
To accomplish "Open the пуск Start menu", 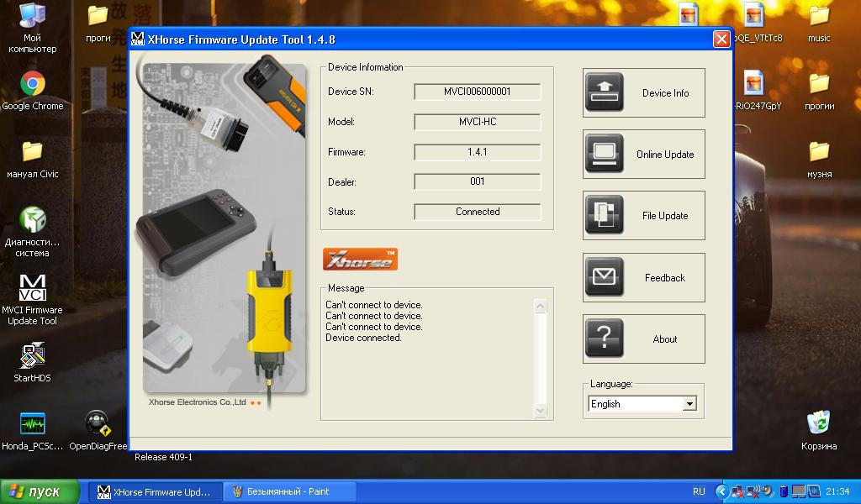I will (x=40, y=491).
